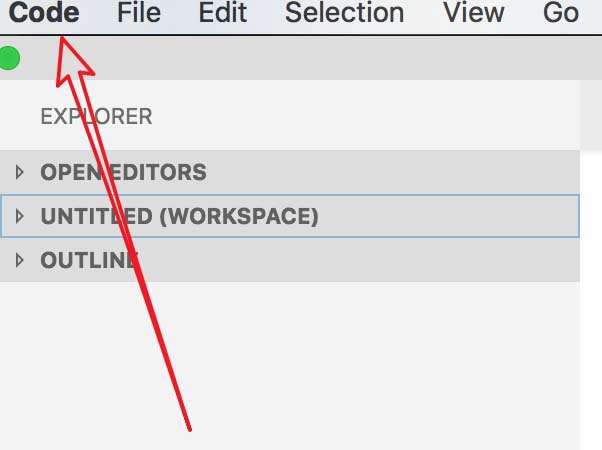602x450 pixels.
Task: Click the green zoom window button
Action: pos(9,59)
